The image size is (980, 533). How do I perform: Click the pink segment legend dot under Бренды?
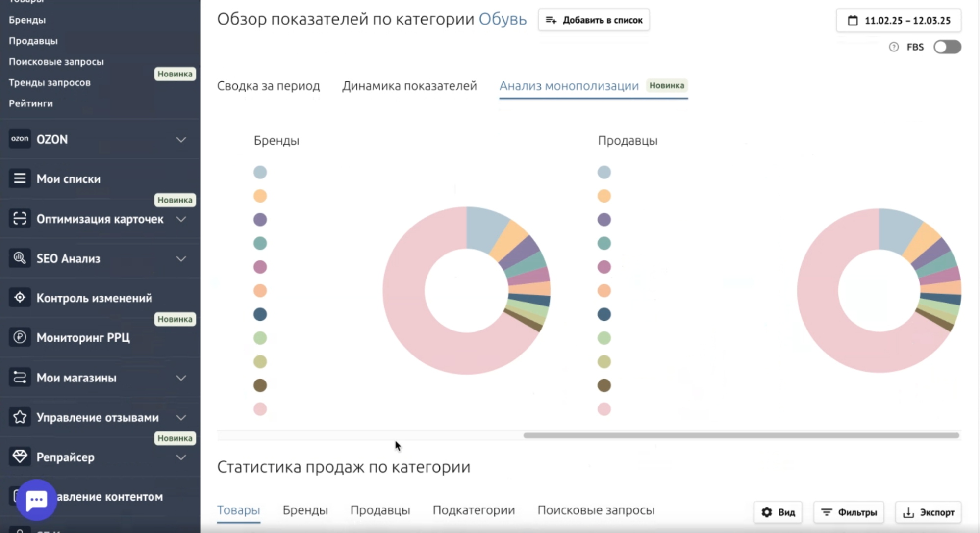click(260, 409)
